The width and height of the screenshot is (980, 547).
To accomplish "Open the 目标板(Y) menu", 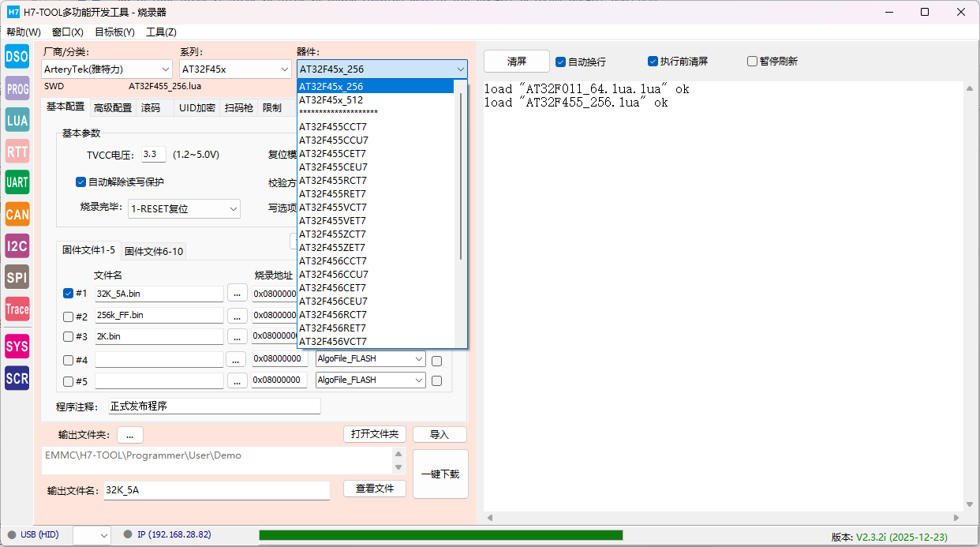I will 114,32.
